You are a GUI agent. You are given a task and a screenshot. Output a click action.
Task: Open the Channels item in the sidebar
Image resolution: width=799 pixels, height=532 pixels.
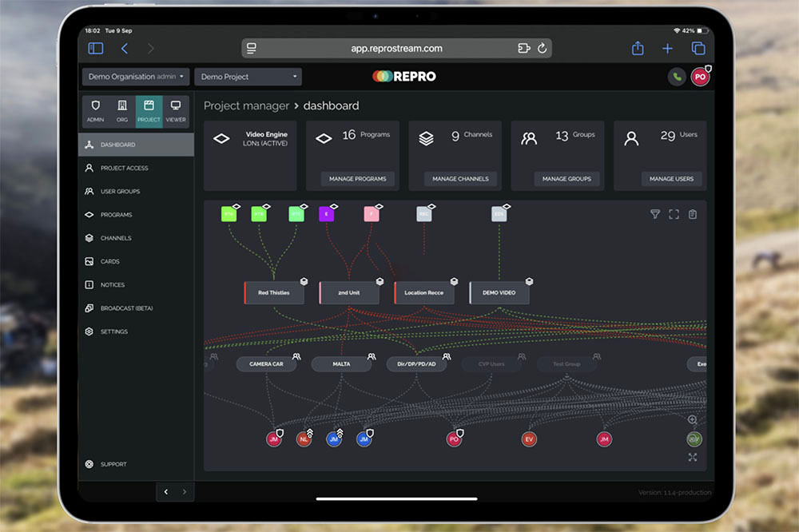pyautogui.click(x=116, y=238)
